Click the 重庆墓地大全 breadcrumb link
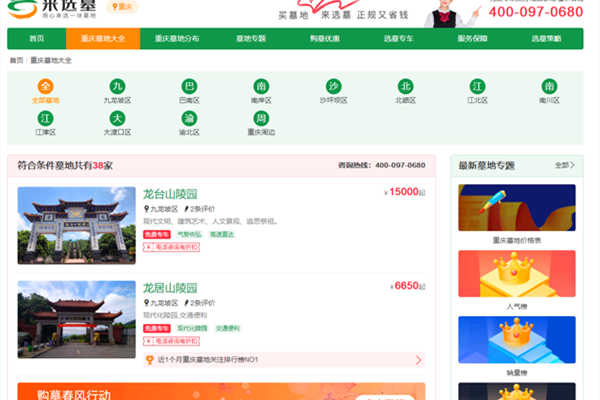This screenshot has height=400, width=600. 51,60
